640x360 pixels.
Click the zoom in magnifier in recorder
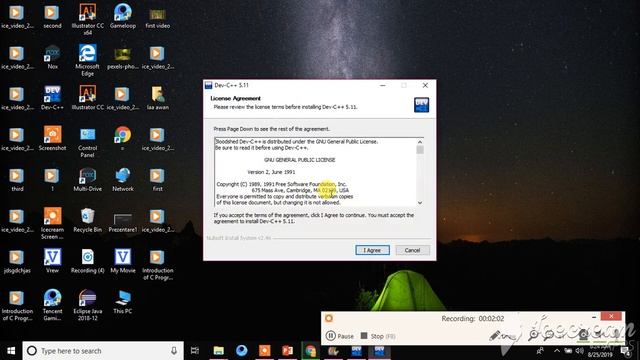click(533, 335)
